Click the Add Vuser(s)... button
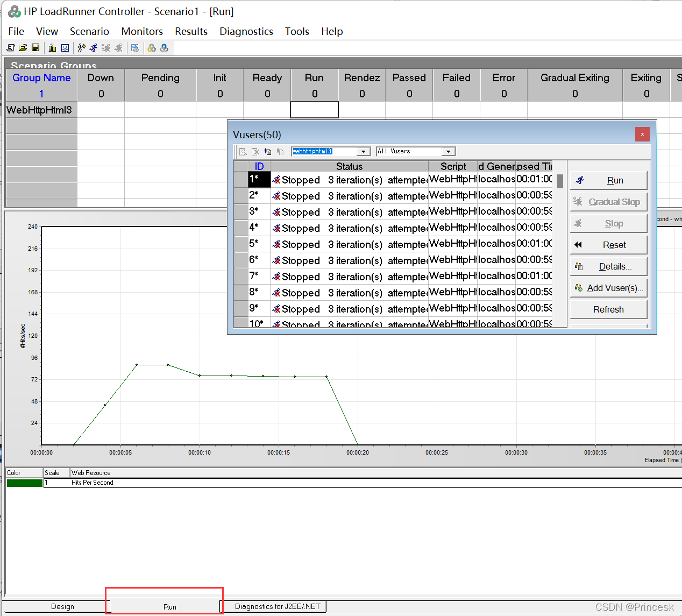The width and height of the screenshot is (682, 616). 608,288
